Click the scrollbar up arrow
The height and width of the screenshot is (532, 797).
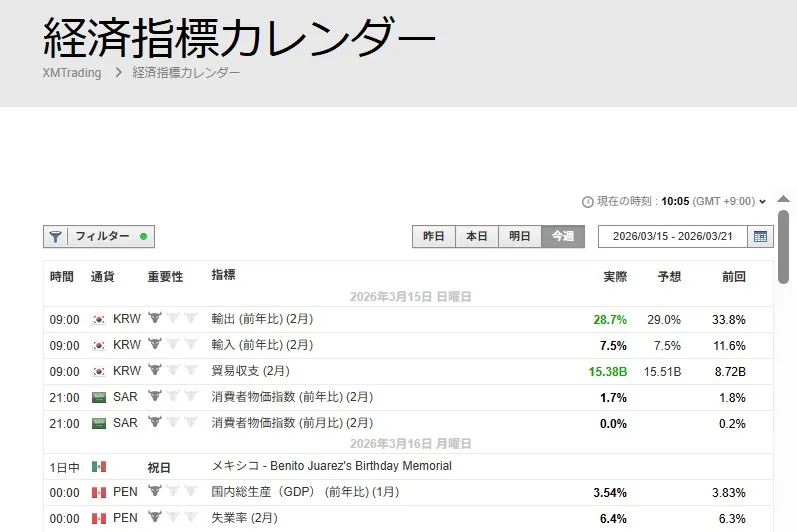pos(784,199)
